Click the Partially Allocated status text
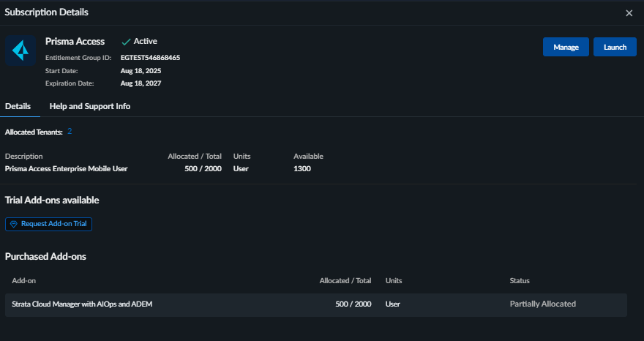The width and height of the screenshot is (644, 341). [542, 304]
